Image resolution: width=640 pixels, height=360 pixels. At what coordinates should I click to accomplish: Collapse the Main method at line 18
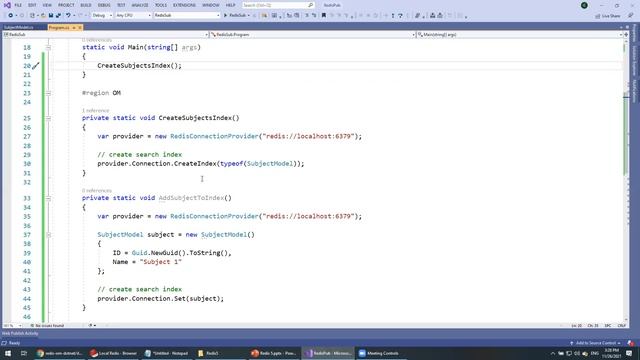48,48
